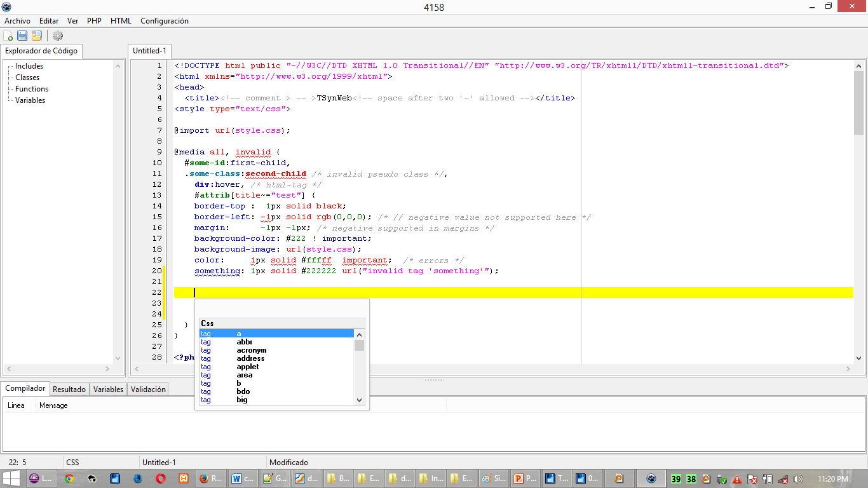Switch to the Resultado tab
The width and height of the screenshot is (868, 488).
tap(69, 390)
